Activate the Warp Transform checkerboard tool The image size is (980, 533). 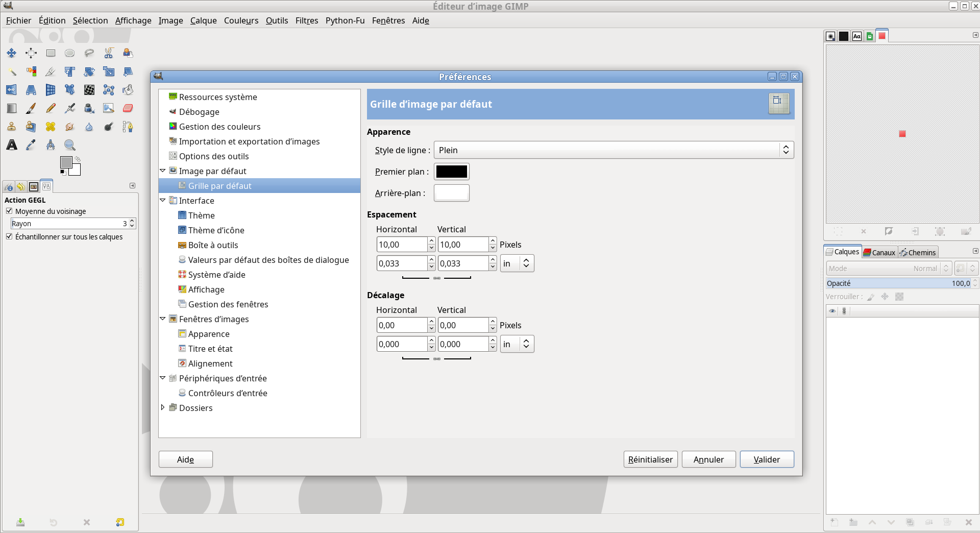coord(89,90)
